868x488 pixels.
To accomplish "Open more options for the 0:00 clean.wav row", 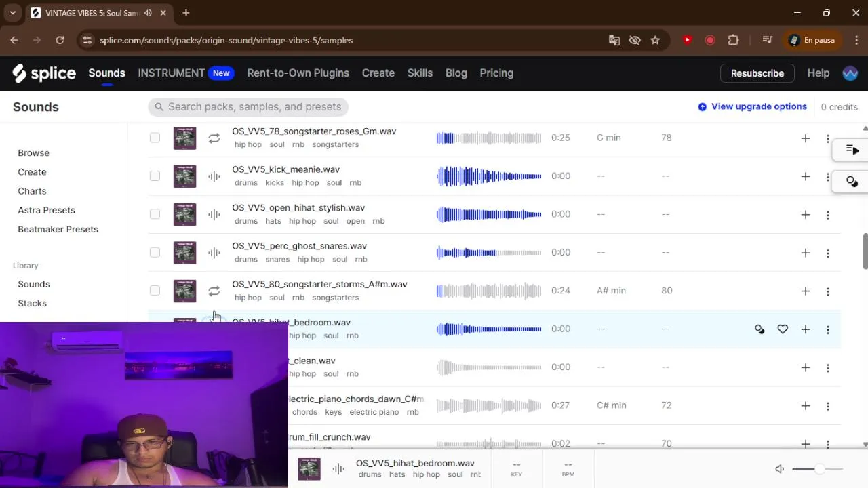I will coord(828,368).
